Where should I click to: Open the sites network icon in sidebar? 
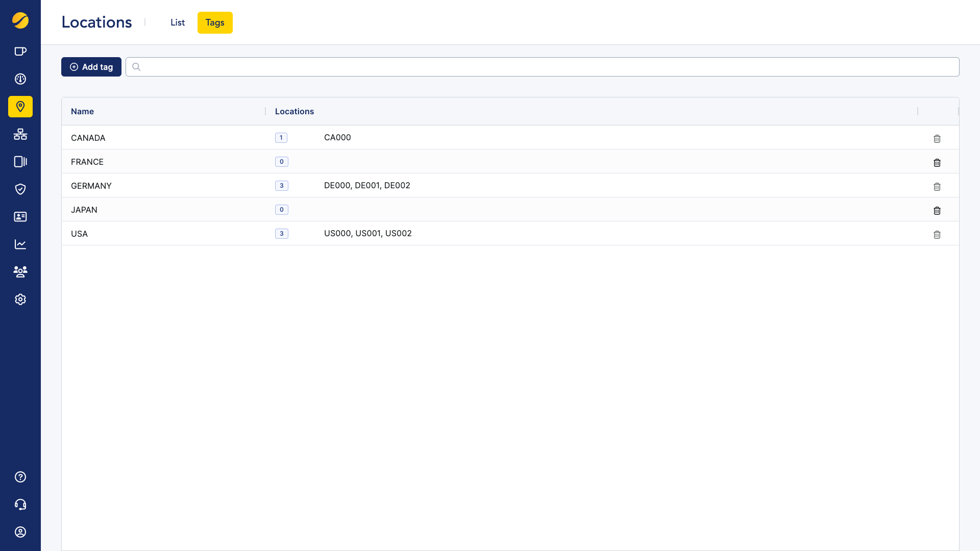click(x=20, y=134)
